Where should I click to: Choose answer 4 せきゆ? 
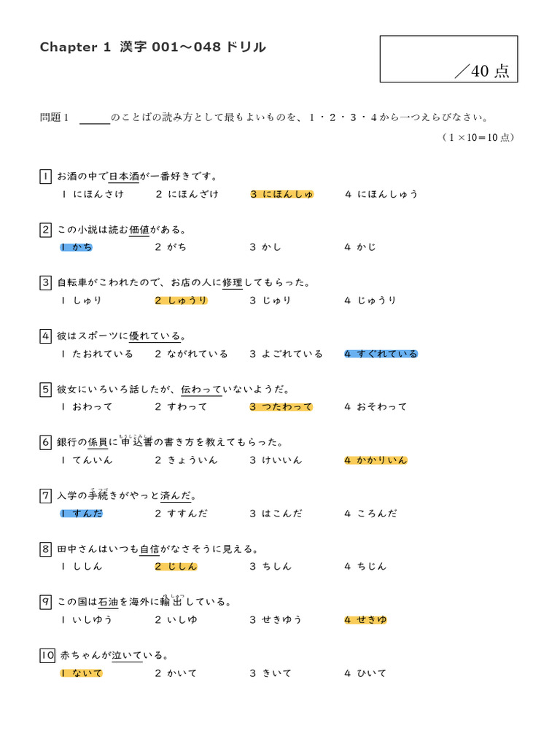click(365, 620)
